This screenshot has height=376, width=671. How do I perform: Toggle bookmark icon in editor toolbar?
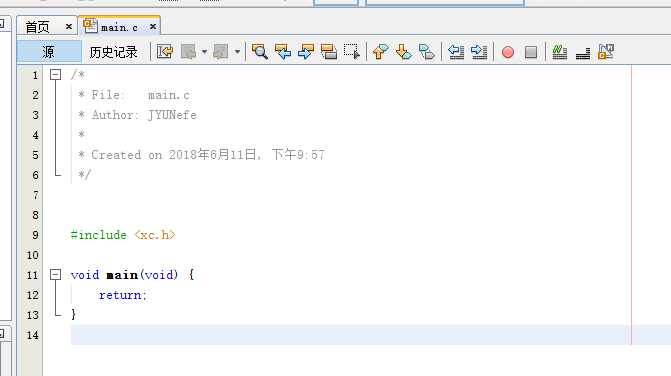pyautogui.click(x=427, y=52)
